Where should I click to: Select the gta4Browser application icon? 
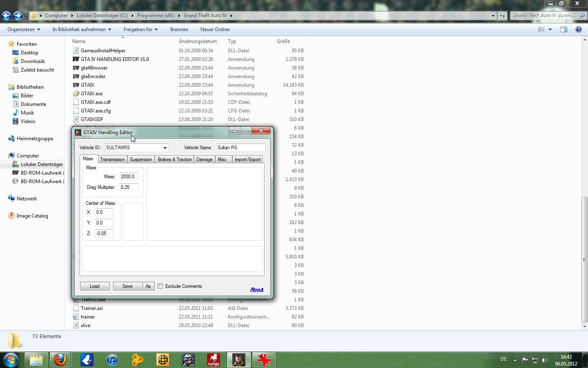[x=76, y=68]
